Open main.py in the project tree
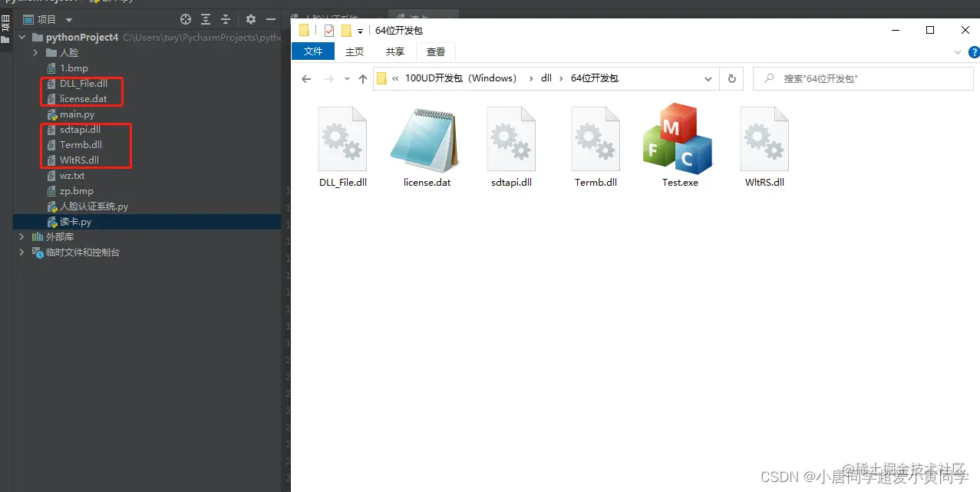980x492 pixels. (77, 114)
